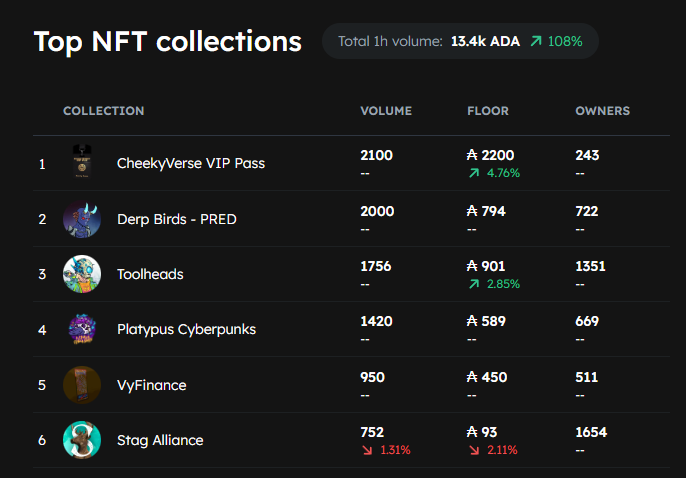Select the Stag Alliance collection avatar
This screenshot has width=686, height=478.
[82, 440]
